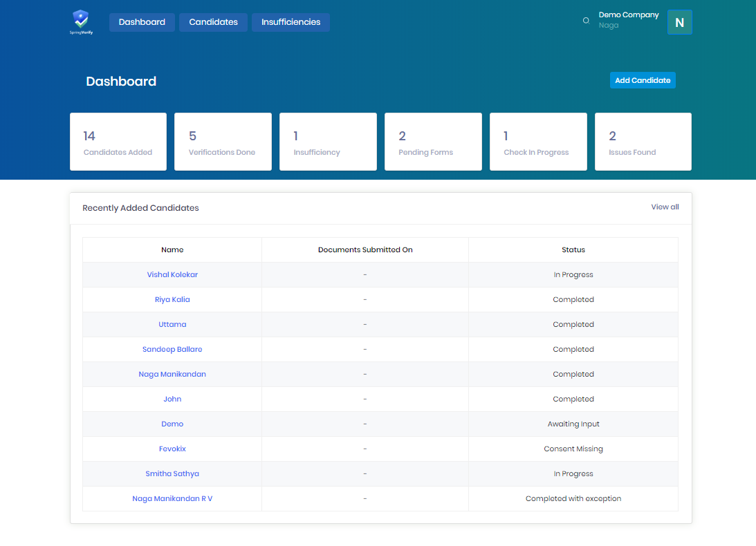Click the View all link

tap(665, 207)
